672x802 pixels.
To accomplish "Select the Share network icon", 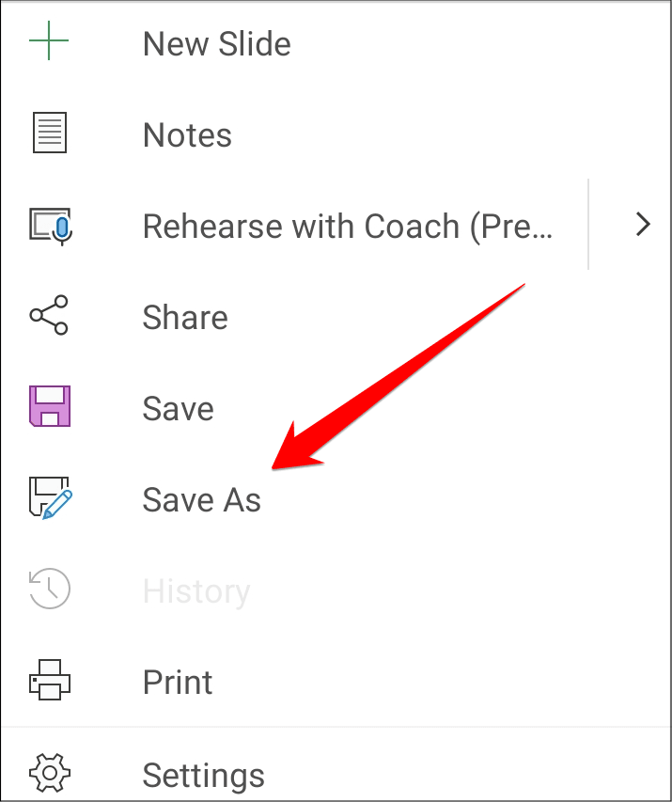I will [49, 317].
